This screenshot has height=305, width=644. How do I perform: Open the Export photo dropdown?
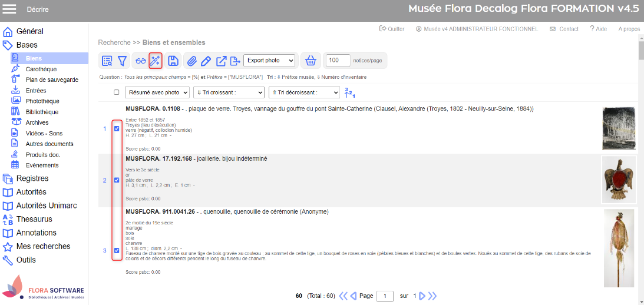[x=269, y=61]
